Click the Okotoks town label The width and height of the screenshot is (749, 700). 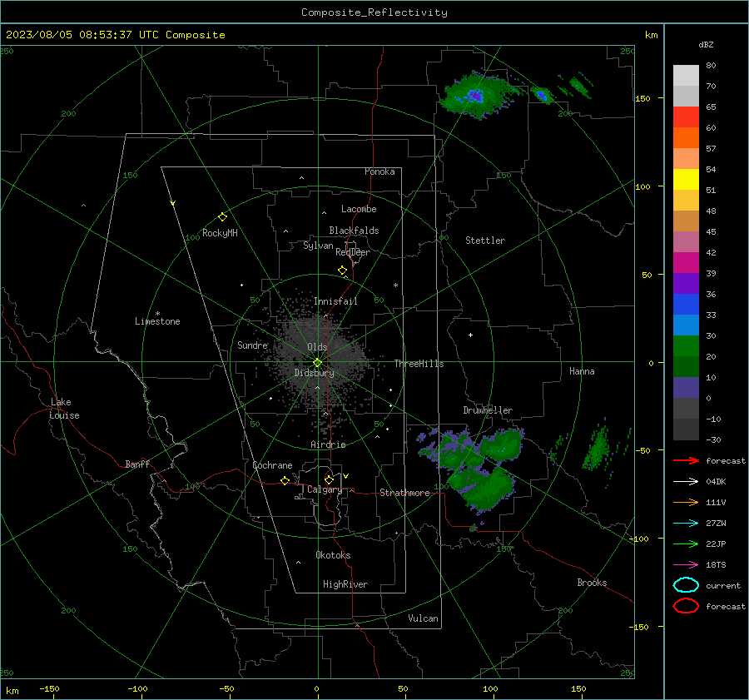coord(333,555)
